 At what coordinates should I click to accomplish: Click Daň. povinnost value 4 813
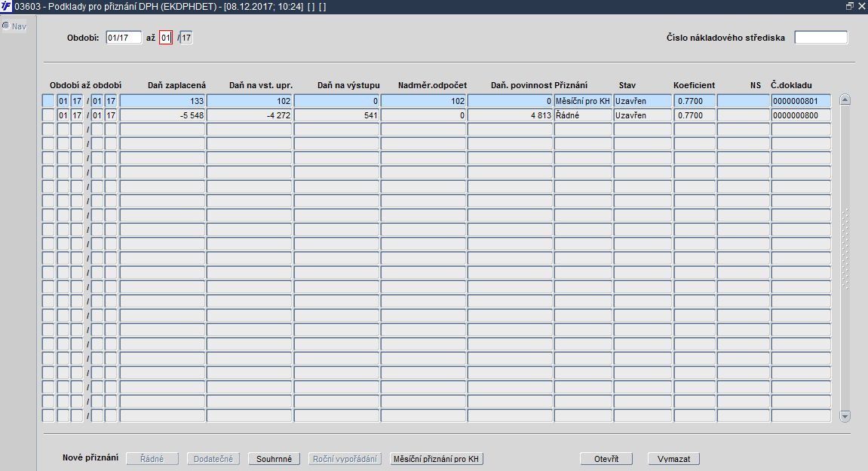[x=511, y=115]
